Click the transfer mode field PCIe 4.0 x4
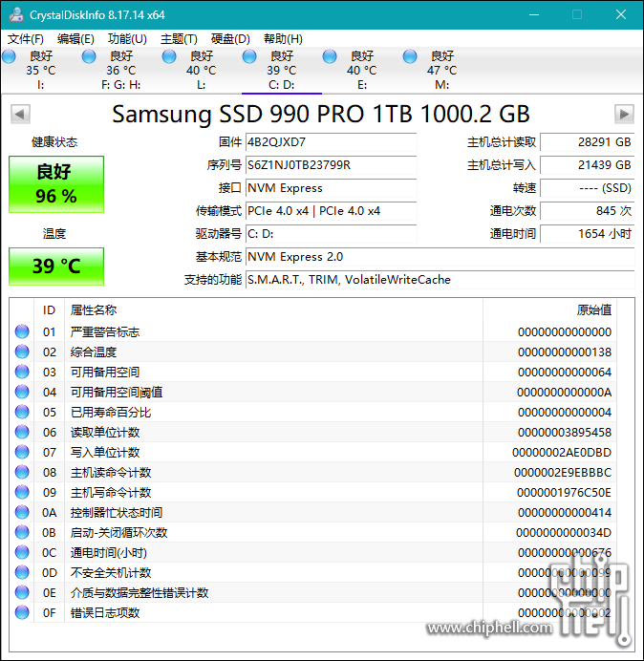The height and width of the screenshot is (661, 644). pyautogui.click(x=331, y=211)
